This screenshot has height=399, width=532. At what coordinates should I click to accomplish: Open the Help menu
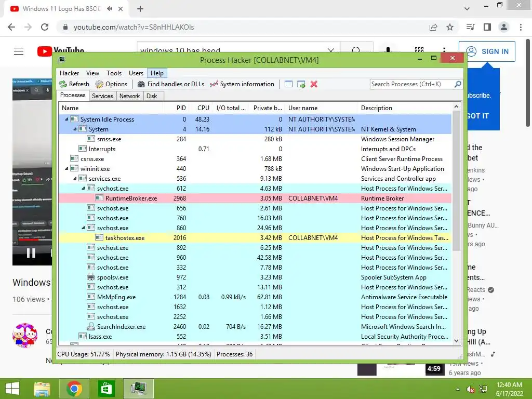[x=157, y=73]
